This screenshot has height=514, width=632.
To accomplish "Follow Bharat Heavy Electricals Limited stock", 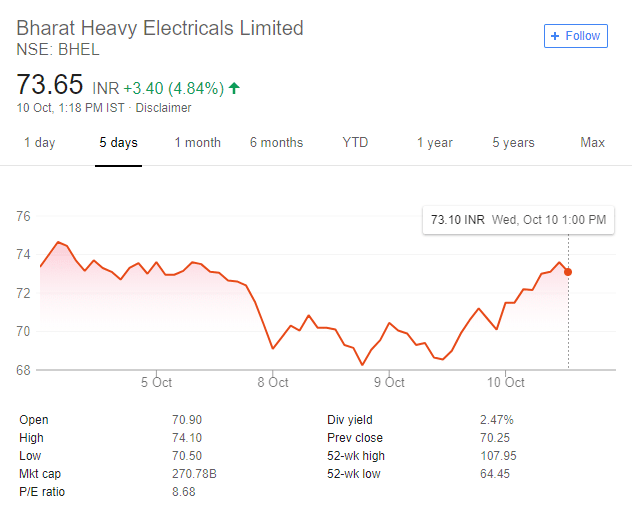I will point(576,36).
